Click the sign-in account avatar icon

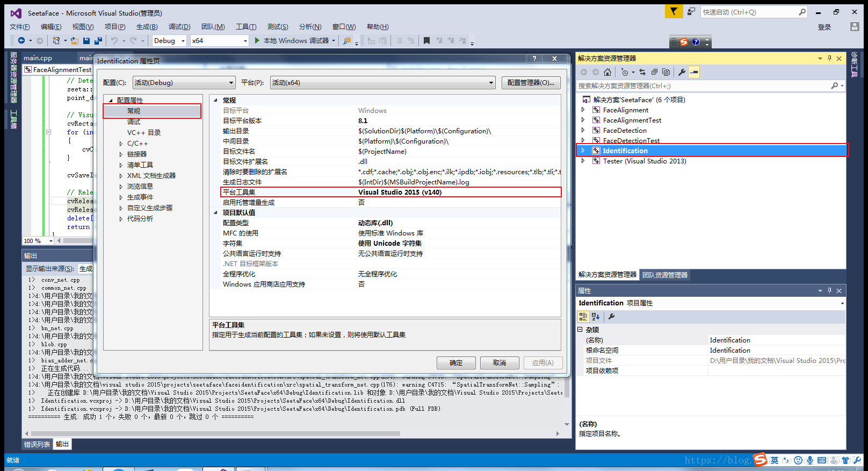(855, 26)
